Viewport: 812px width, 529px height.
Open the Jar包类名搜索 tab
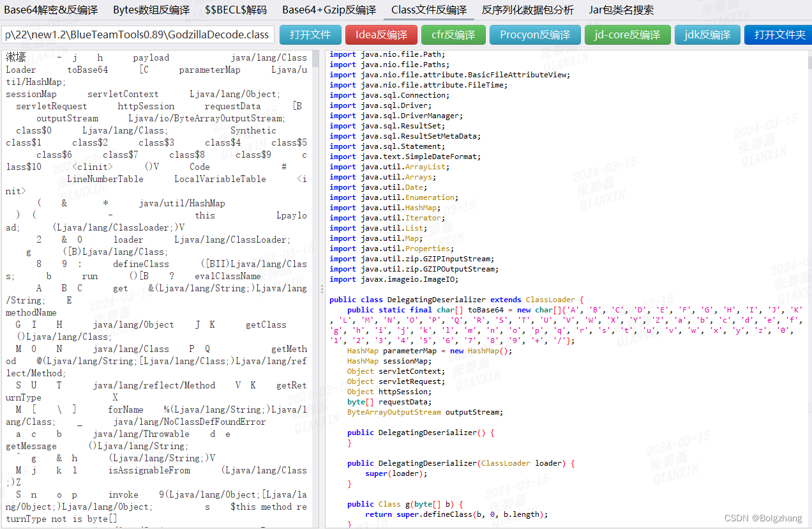tap(619, 10)
